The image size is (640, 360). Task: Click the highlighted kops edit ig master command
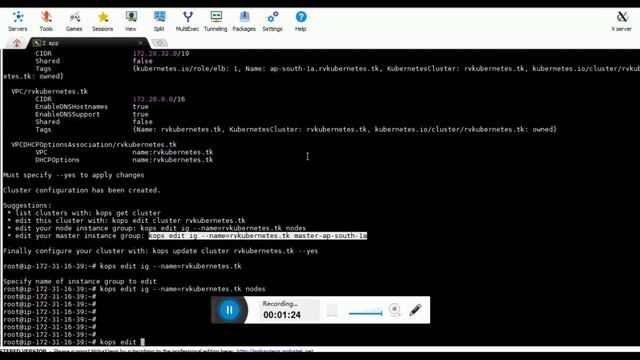coord(258,236)
